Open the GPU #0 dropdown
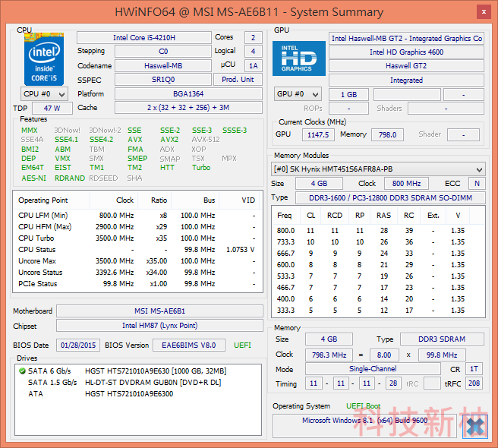This screenshot has height=448, width=498. [x=298, y=94]
